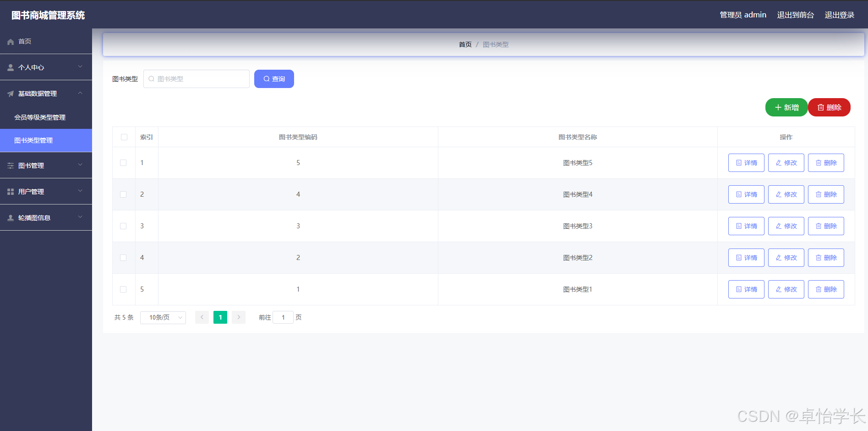This screenshot has height=431, width=868.
Task: Click the 删除 trash icon in row 图书类型5
Action: [819, 163]
